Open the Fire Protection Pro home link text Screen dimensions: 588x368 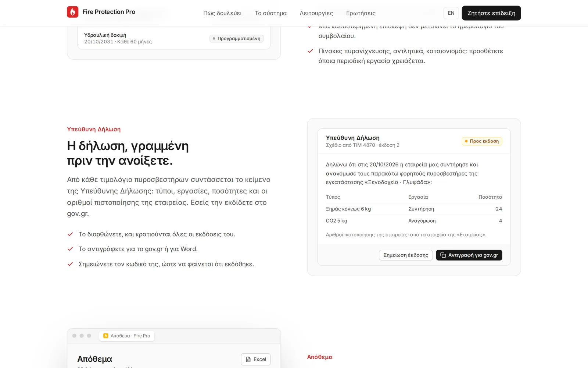(109, 12)
